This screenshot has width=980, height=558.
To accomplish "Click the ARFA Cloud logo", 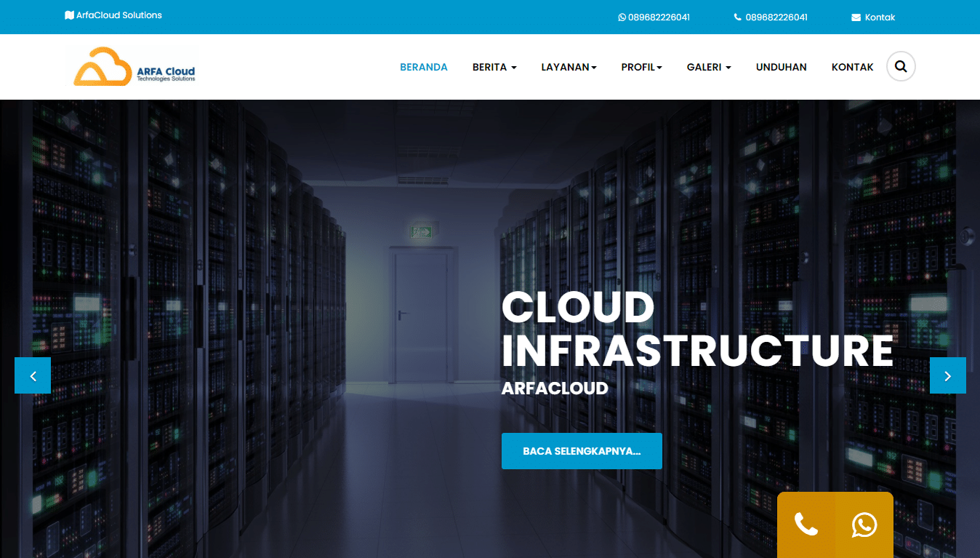I will 134,67.
